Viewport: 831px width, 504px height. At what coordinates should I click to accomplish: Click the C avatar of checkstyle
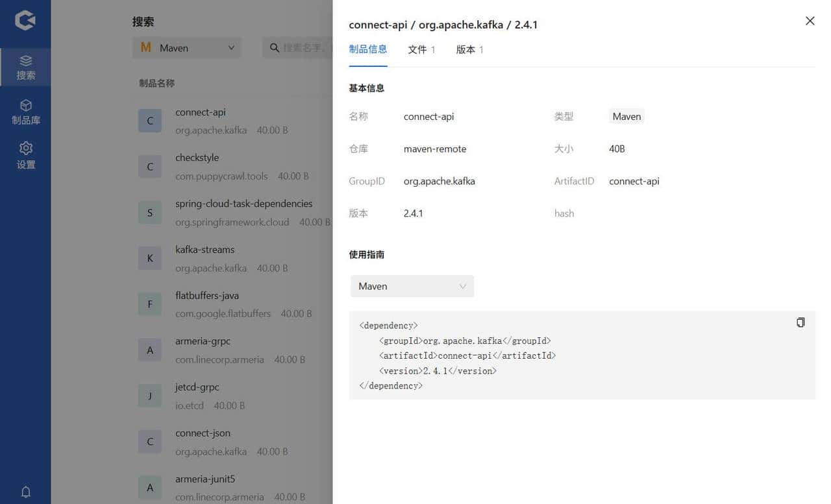click(150, 167)
